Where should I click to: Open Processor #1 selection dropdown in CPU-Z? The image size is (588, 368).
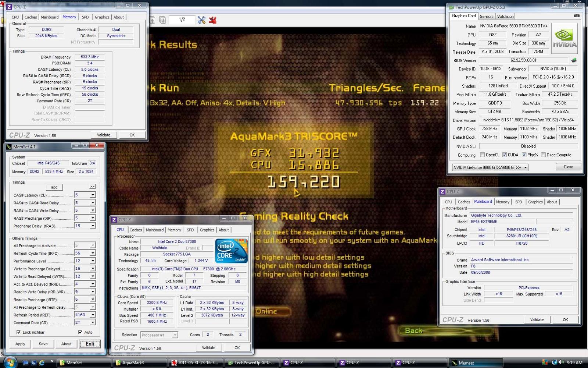(175, 335)
